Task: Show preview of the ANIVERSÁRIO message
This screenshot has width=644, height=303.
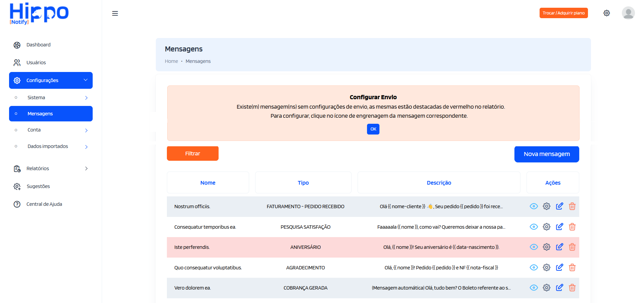Action: 534,247
